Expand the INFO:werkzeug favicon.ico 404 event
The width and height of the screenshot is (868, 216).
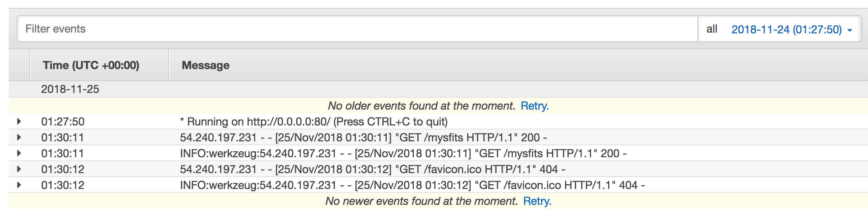coord(19,185)
